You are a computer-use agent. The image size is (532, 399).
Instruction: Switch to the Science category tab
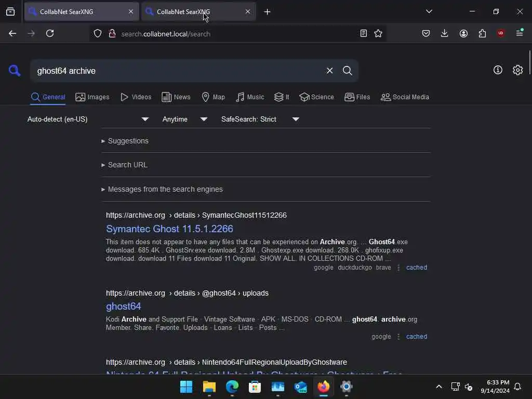316,97
